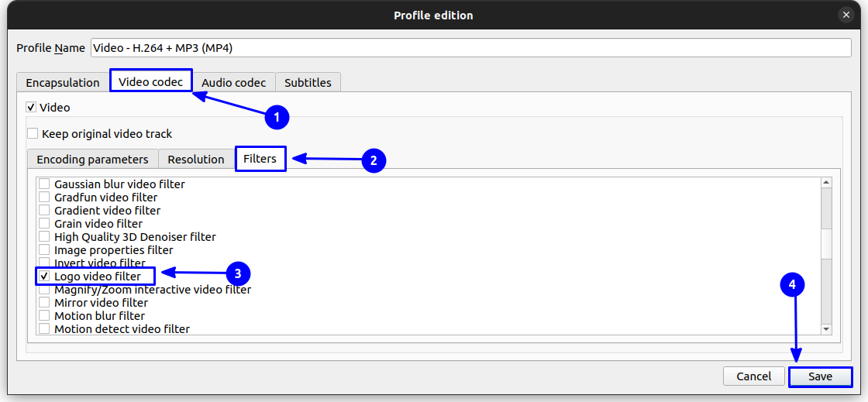Click scrollbar down arrow in filter list

(x=825, y=329)
